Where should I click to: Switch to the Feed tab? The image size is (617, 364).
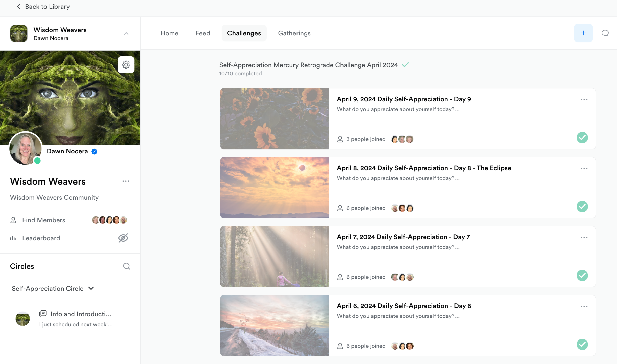(x=202, y=33)
